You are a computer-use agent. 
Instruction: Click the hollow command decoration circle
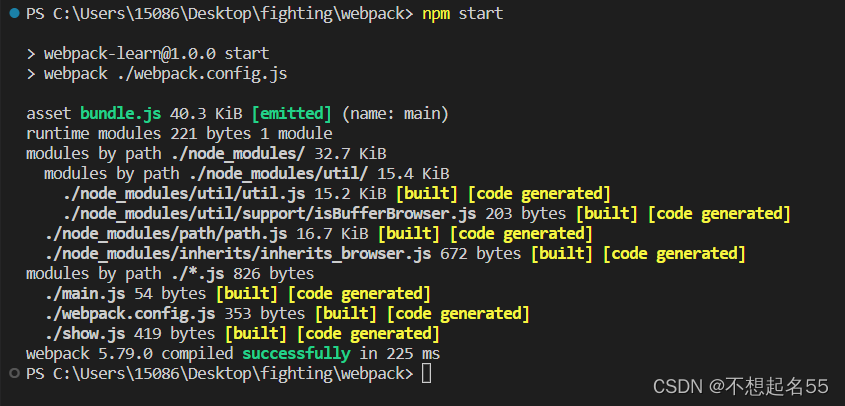(x=14, y=374)
